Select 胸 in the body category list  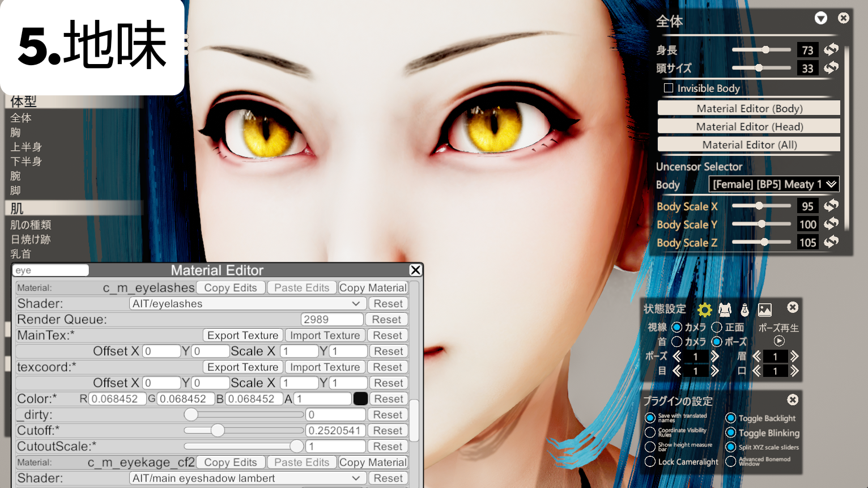tap(15, 133)
